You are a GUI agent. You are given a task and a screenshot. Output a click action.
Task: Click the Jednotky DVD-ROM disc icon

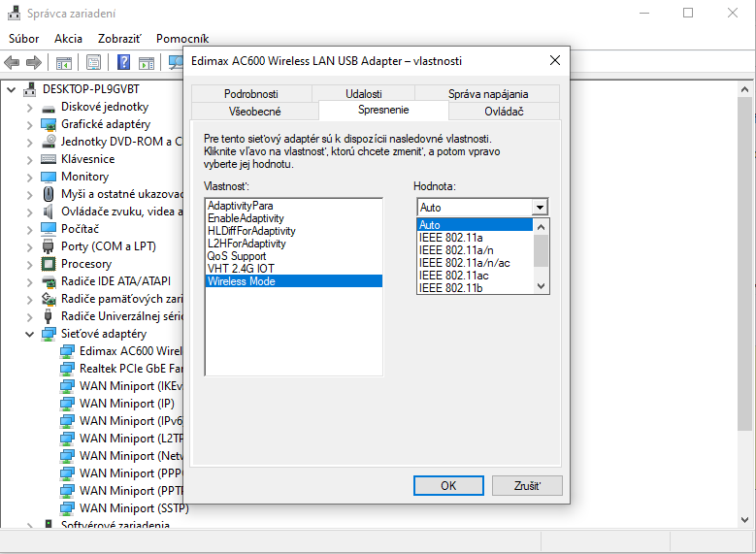point(49,142)
